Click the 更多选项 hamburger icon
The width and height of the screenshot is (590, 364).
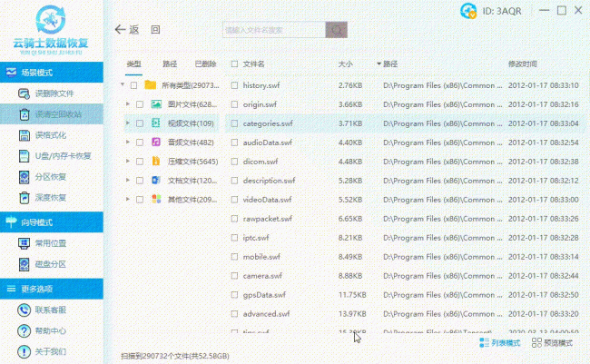[x=11, y=289]
